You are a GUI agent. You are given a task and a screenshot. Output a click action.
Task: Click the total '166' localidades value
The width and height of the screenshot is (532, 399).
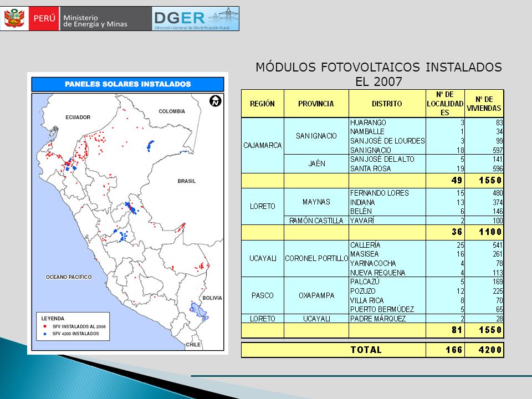454,350
